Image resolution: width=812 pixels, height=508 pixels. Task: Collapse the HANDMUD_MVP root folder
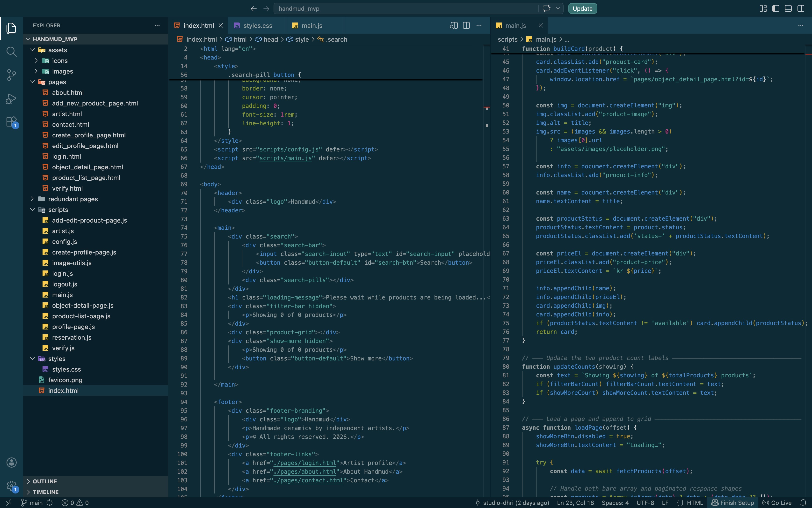point(28,39)
